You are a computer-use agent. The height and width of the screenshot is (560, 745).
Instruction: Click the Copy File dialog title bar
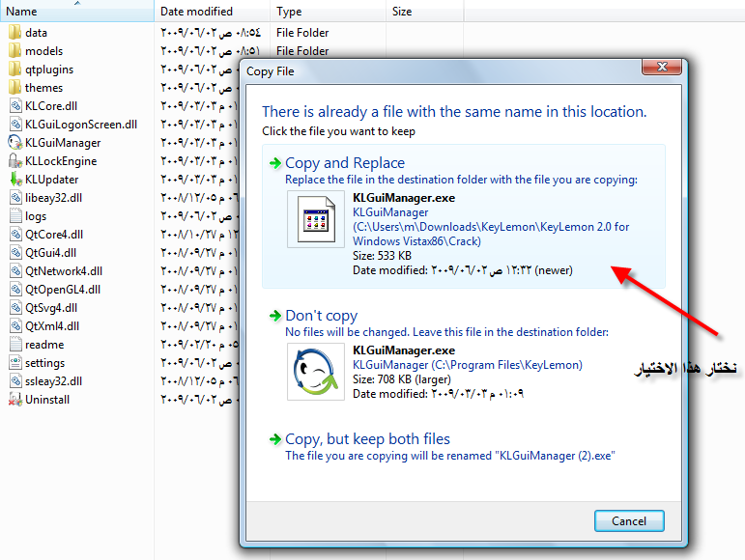(x=442, y=71)
